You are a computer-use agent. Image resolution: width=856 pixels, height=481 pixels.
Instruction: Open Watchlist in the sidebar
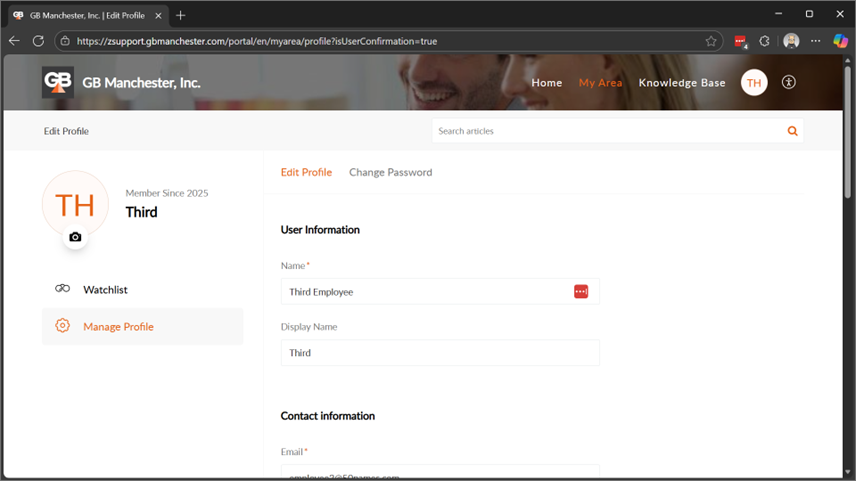(x=105, y=289)
